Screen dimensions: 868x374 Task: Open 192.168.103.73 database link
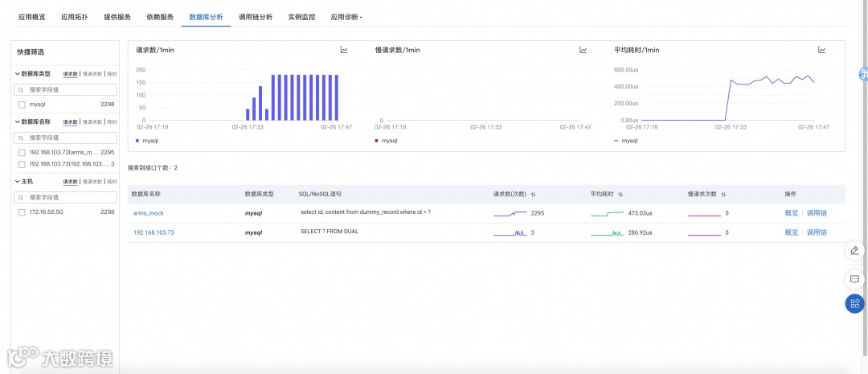(x=154, y=232)
